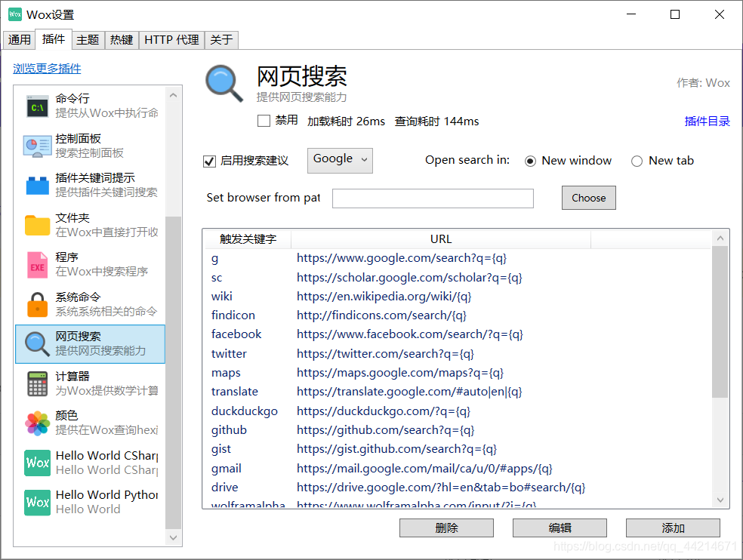This screenshot has width=743, height=560.
Task: Click the colorful flower color plugin icon
Action: click(38, 423)
